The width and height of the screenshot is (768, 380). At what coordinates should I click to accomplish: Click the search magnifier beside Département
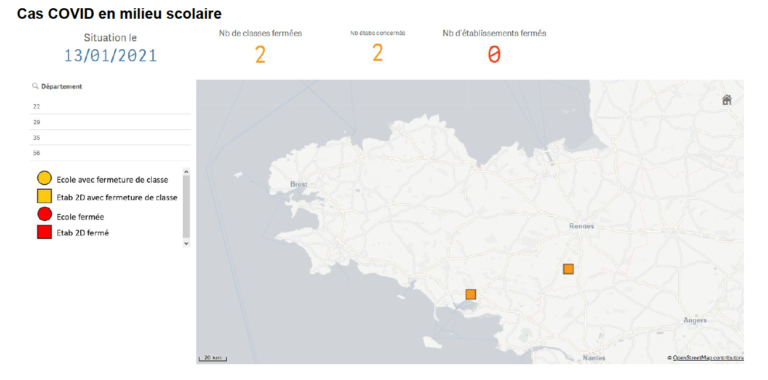click(35, 86)
